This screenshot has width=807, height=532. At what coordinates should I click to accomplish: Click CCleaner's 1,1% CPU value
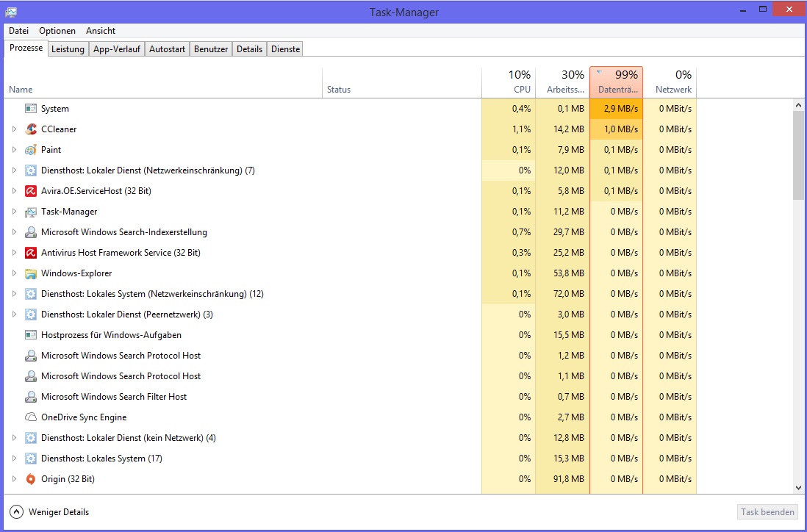[x=521, y=129]
